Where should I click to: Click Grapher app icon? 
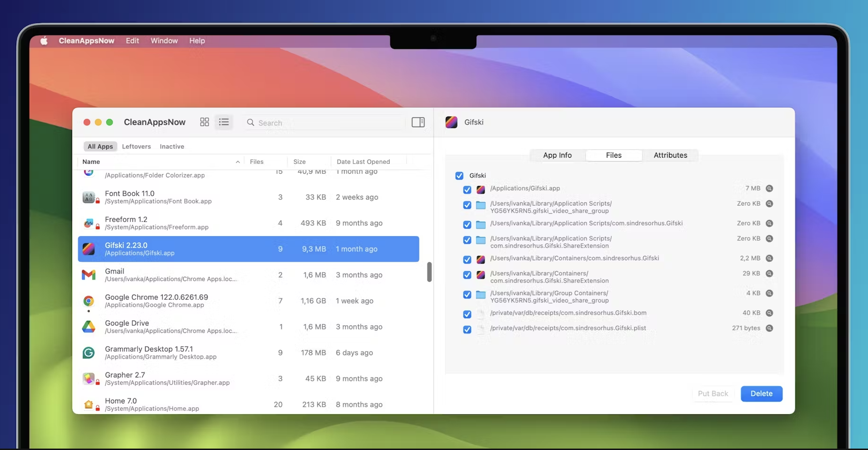(x=89, y=378)
